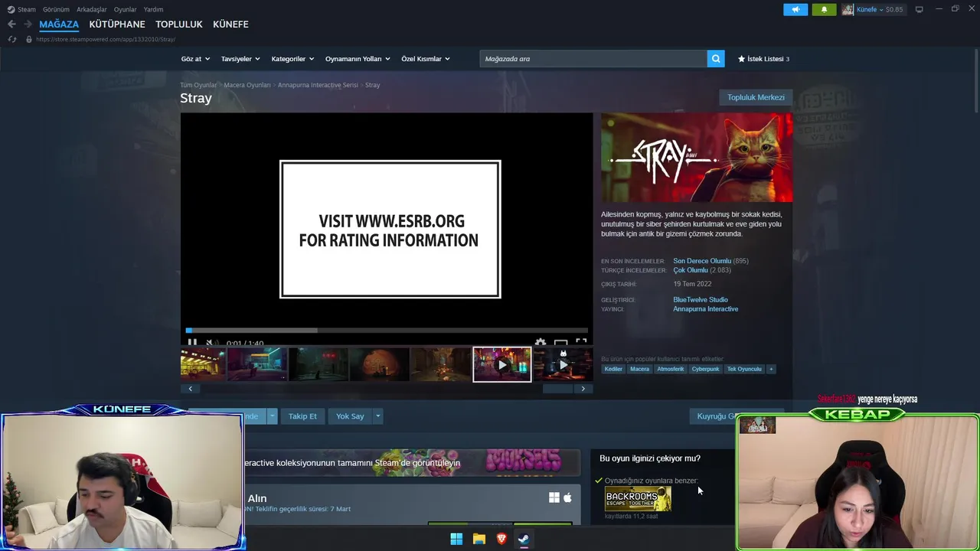Viewport: 980px width, 551px height.
Task: Open the Yardım menu
Action: pos(153,9)
